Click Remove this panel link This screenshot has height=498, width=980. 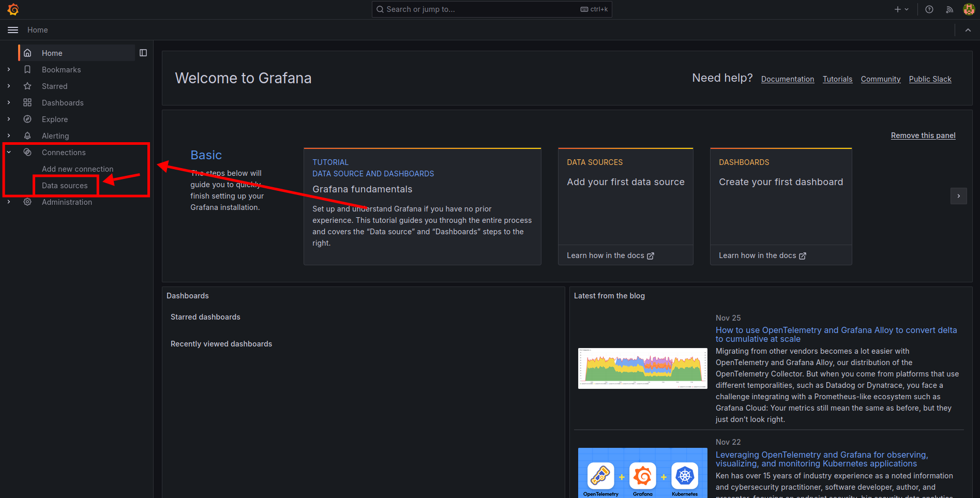click(923, 135)
